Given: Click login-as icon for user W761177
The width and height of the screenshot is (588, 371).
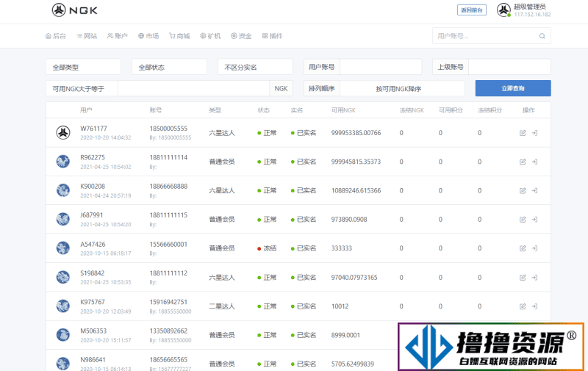Looking at the screenshot, I should (535, 133).
